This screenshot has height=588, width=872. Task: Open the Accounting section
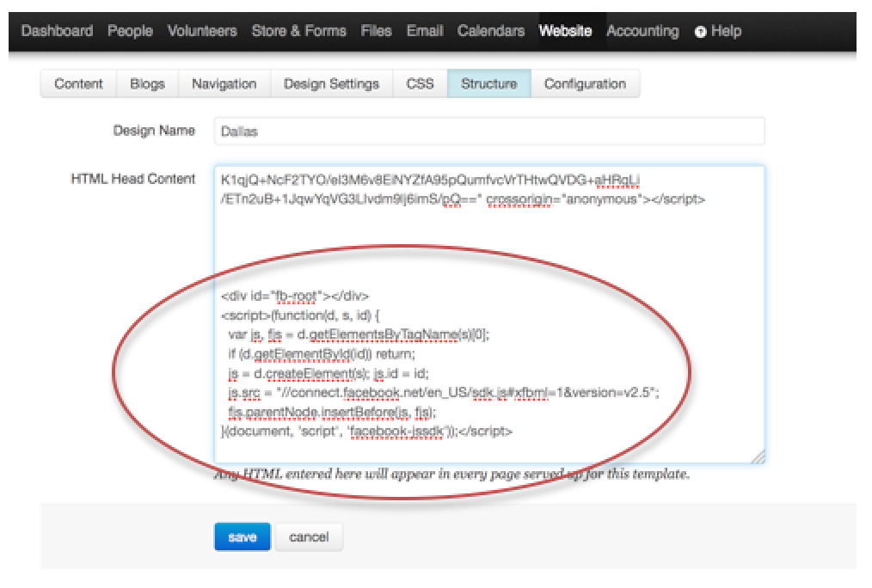pyautogui.click(x=643, y=31)
